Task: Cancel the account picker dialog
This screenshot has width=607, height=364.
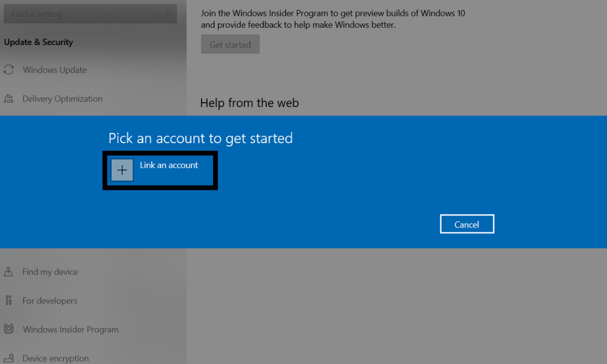Action: (x=467, y=223)
